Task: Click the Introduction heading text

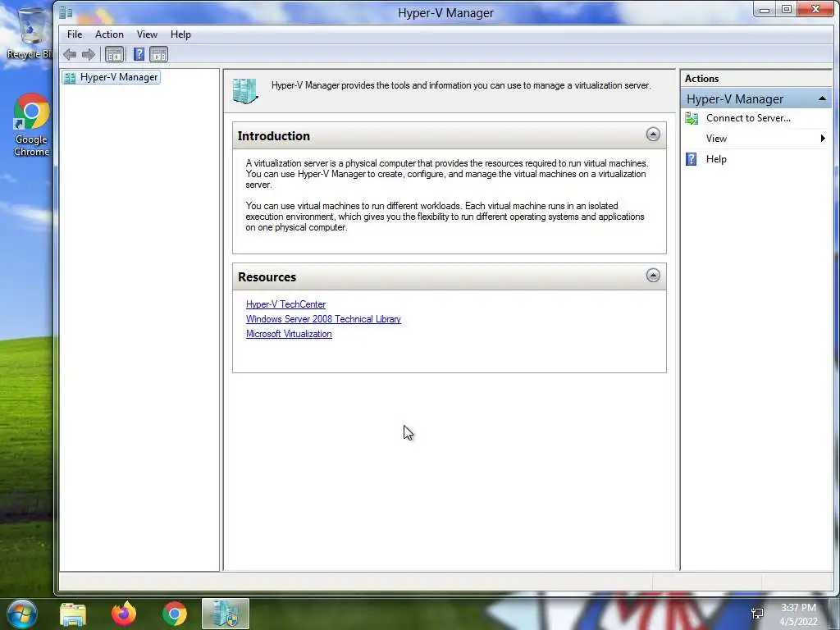Action: click(274, 136)
